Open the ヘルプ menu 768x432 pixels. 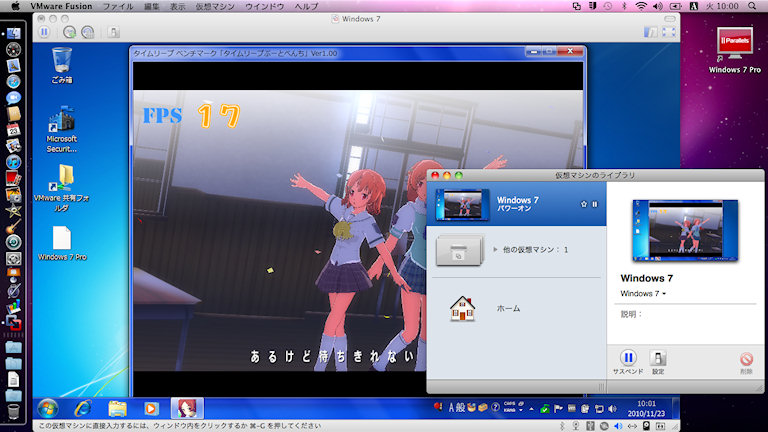click(x=306, y=6)
